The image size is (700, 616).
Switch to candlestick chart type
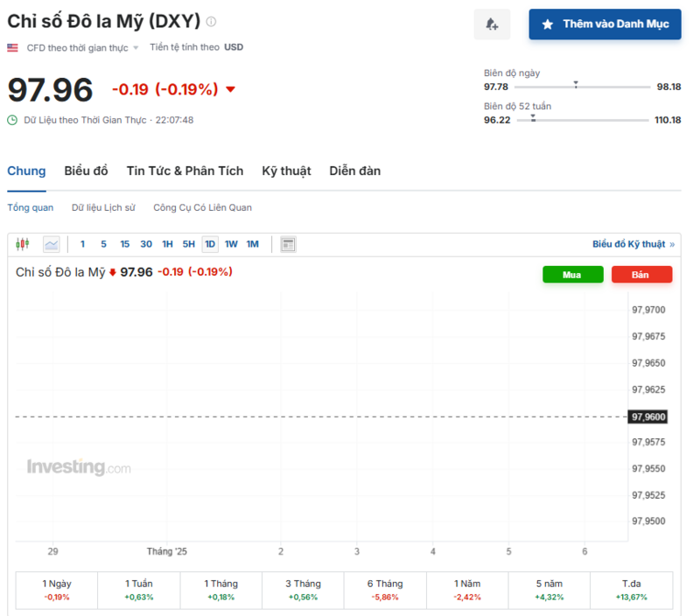23,244
